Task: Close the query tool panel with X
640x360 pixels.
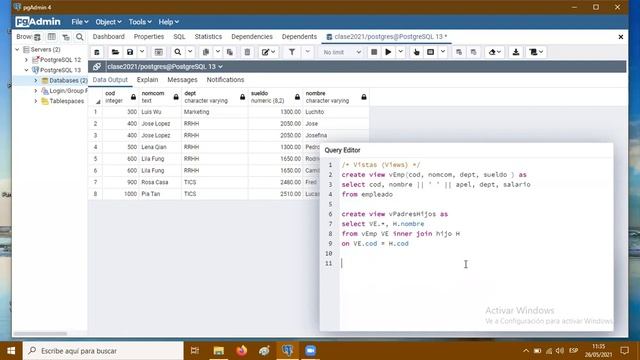Action: click(x=621, y=37)
